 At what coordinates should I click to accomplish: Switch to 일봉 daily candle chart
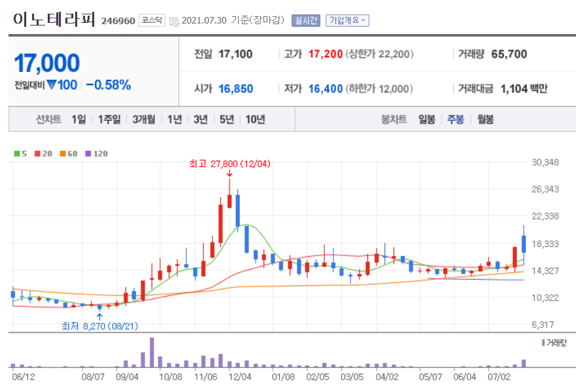pos(427,120)
